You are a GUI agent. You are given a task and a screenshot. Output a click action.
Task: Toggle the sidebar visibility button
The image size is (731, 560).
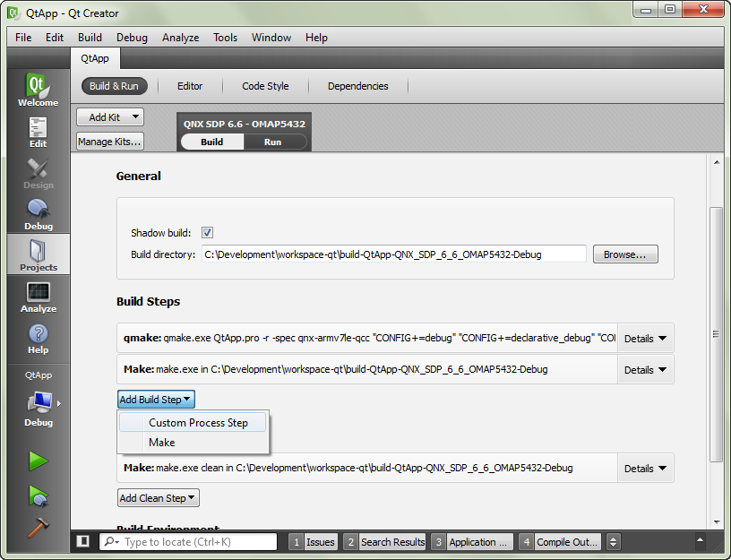tap(83, 541)
